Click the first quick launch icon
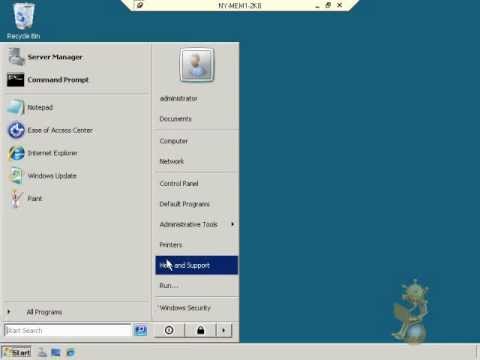Viewport: 480px width, 360px height. click(42, 352)
